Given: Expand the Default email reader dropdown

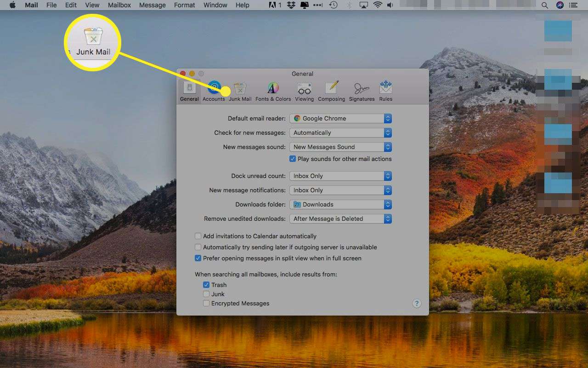Looking at the screenshot, I should (340, 118).
